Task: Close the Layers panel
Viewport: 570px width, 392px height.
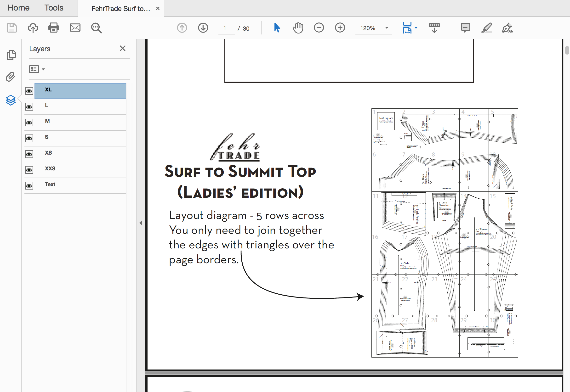Action: coord(122,48)
